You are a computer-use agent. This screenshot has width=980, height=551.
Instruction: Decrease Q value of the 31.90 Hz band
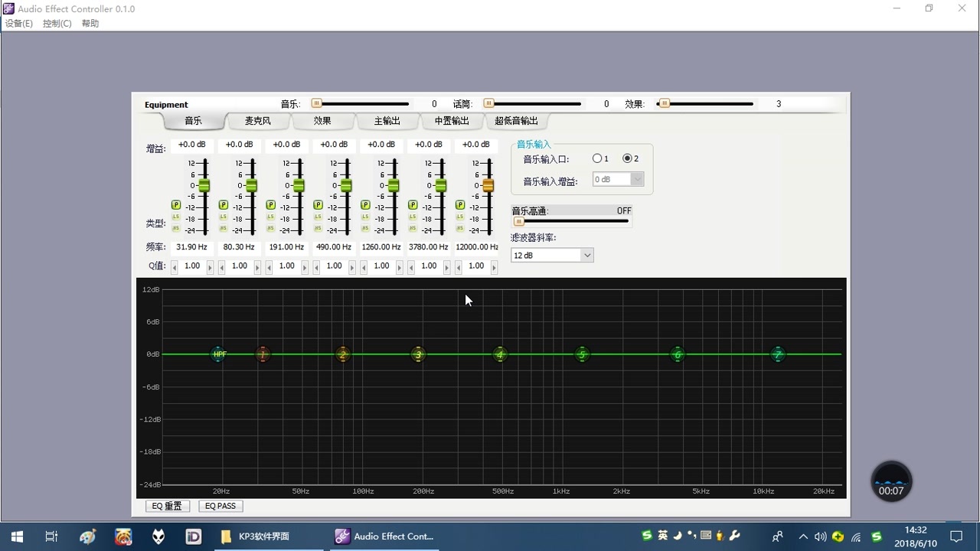175,267
